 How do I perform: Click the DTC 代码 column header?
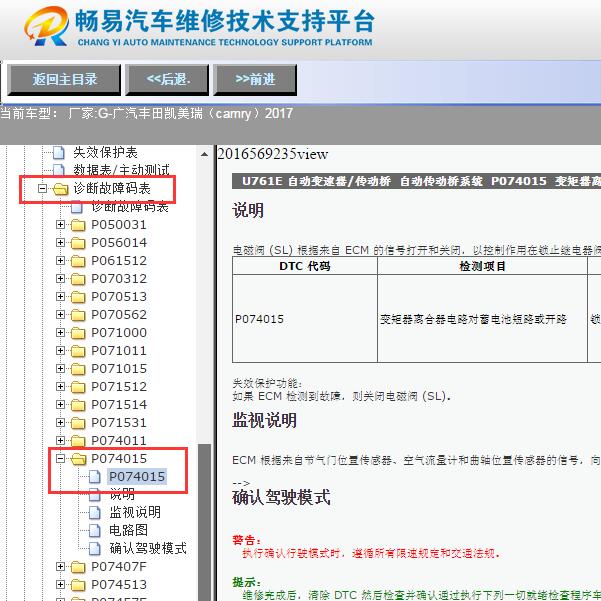click(305, 266)
